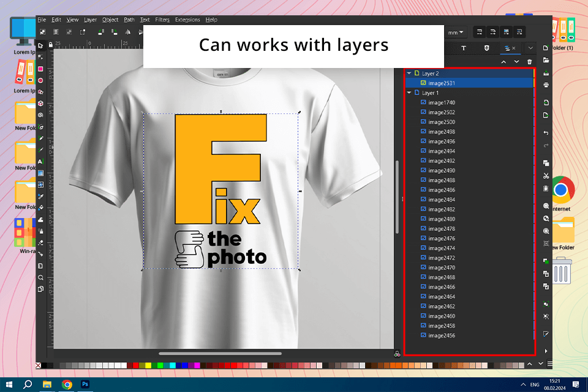Open Chrome from Windows taskbar

67,385
